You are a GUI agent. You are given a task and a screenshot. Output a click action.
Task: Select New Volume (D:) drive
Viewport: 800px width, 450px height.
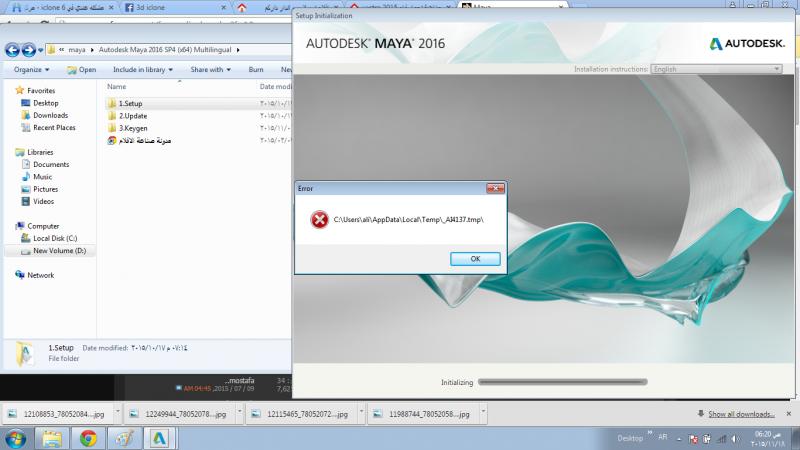pyautogui.click(x=59, y=251)
